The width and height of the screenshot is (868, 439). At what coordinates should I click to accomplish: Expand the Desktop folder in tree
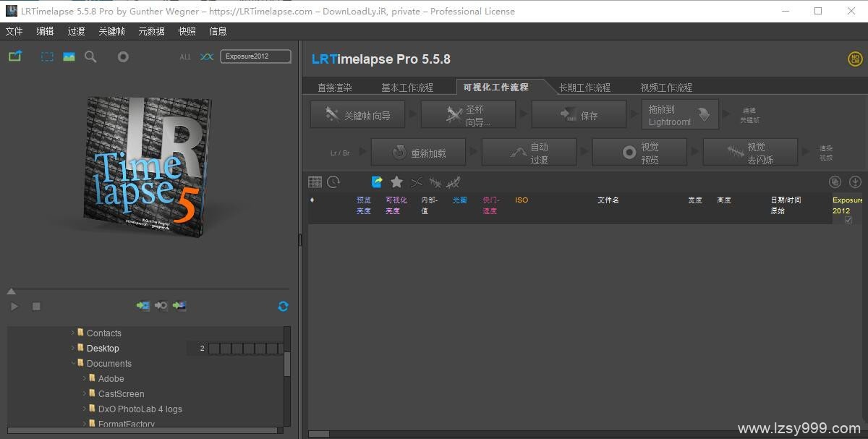(73, 348)
